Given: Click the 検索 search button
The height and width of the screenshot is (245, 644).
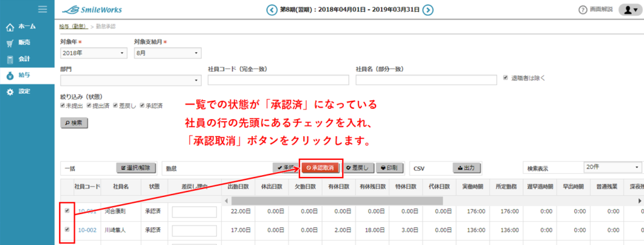Looking at the screenshot, I should pos(74,123).
